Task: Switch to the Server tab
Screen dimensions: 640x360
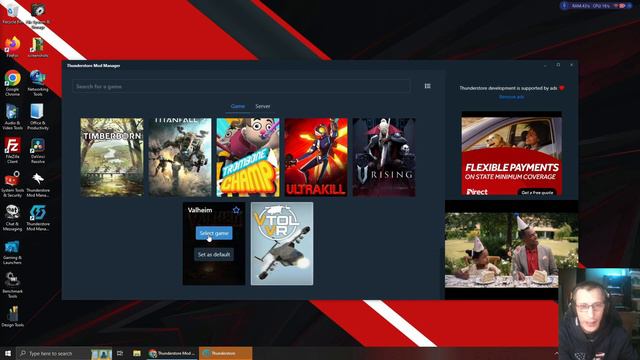Action: coord(262,106)
